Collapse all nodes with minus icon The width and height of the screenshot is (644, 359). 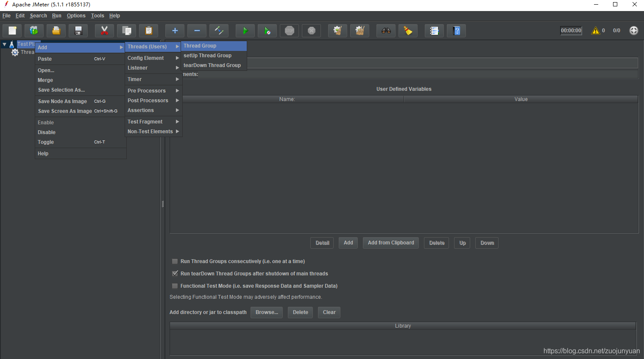click(x=197, y=31)
